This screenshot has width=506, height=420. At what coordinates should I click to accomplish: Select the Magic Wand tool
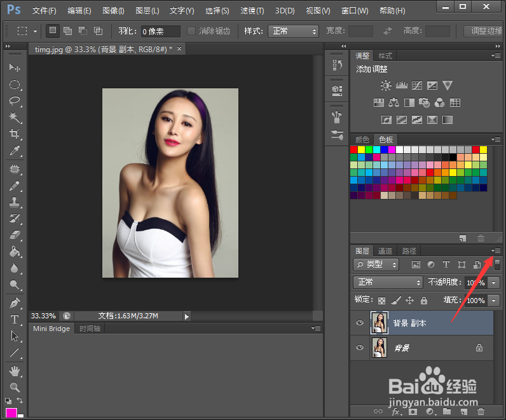tap(15, 117)
